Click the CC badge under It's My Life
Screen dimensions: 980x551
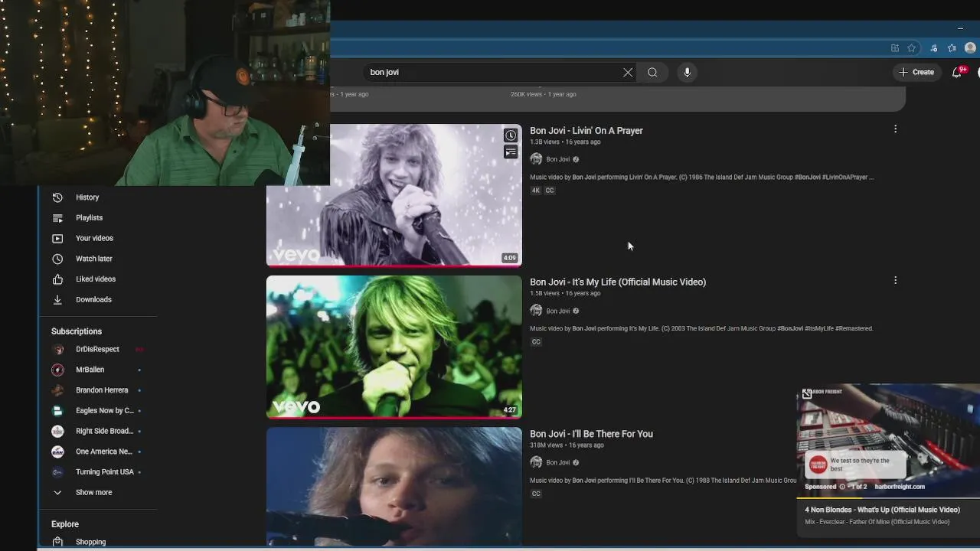point(536,342)
